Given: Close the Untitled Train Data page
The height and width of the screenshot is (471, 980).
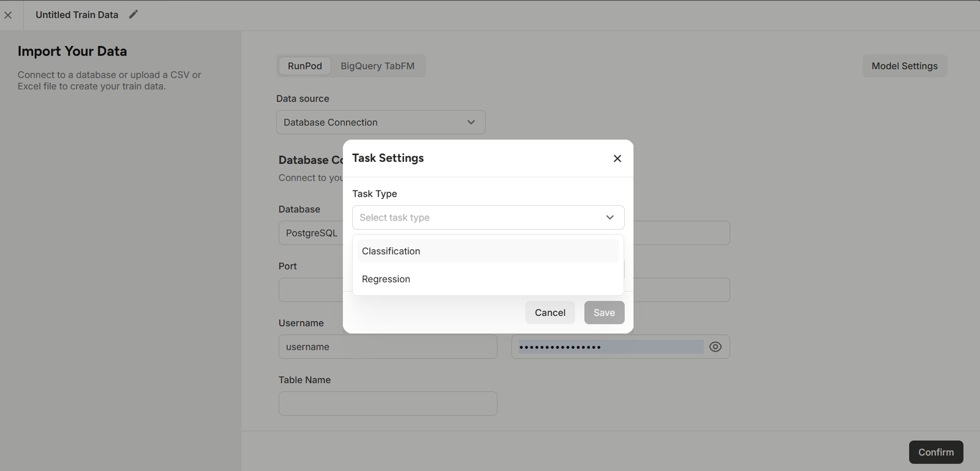Looking at the screenshot, I should (8, 15).
